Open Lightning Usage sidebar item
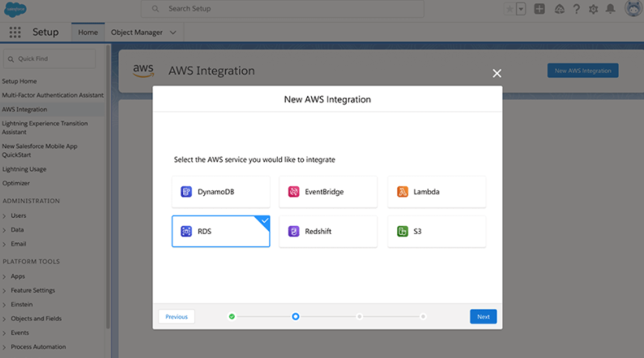The image size is (644, 358). tap(24, 168)
